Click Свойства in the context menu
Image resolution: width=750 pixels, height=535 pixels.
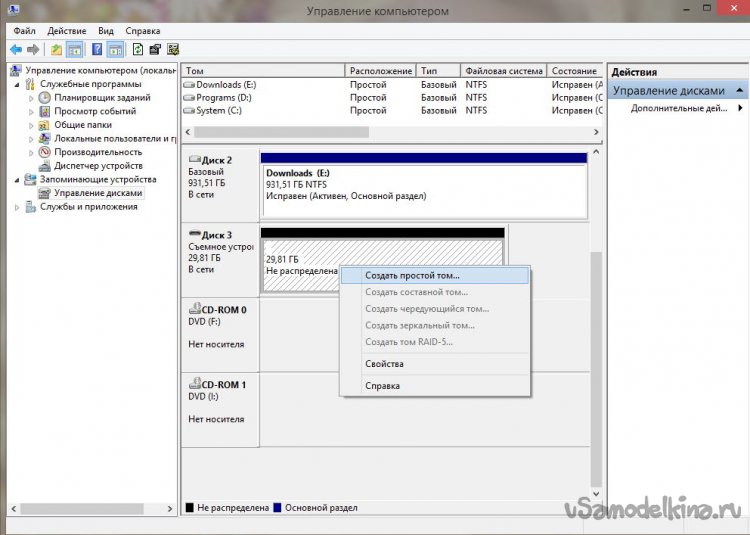pyautogui.click(x=384, y=364)
